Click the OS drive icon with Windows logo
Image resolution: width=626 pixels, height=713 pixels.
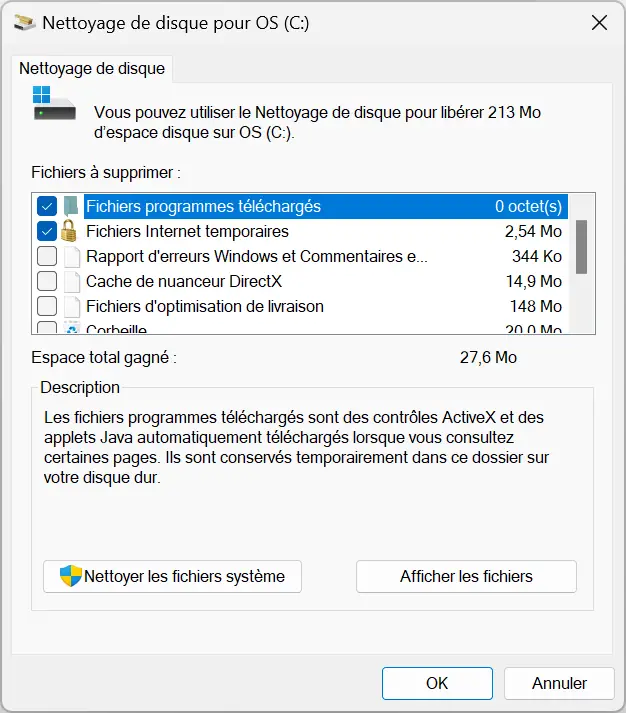[54, 103]
